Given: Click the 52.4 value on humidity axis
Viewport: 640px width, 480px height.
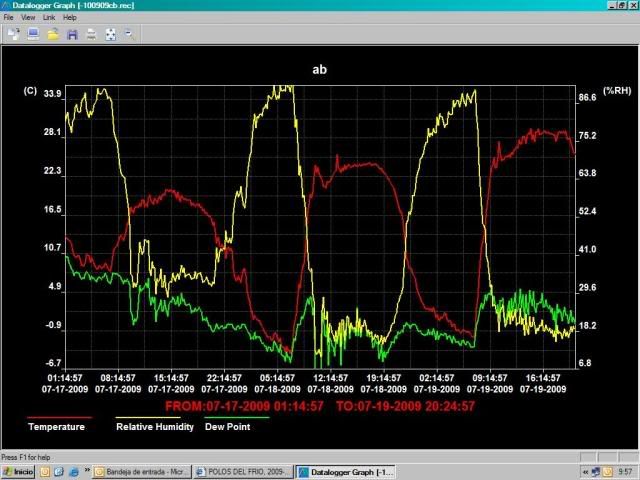Looking at the screenshot, I should (x=587, y=211).
